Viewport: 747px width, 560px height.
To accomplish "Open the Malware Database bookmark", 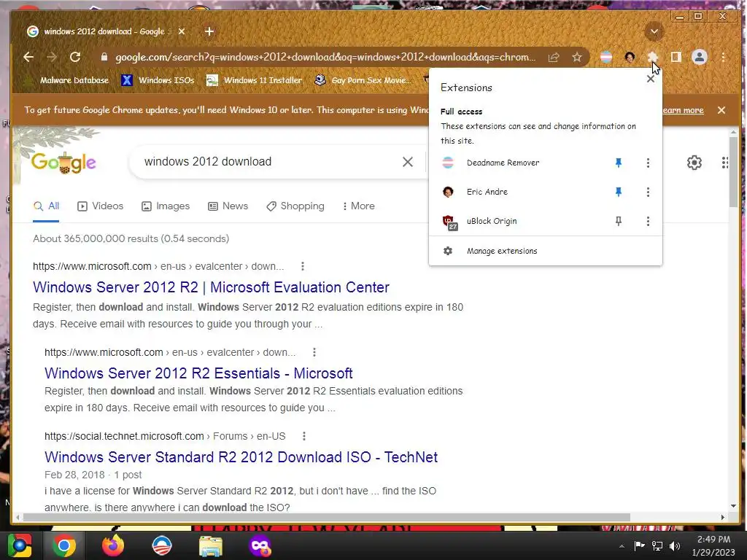I will 66,80.
